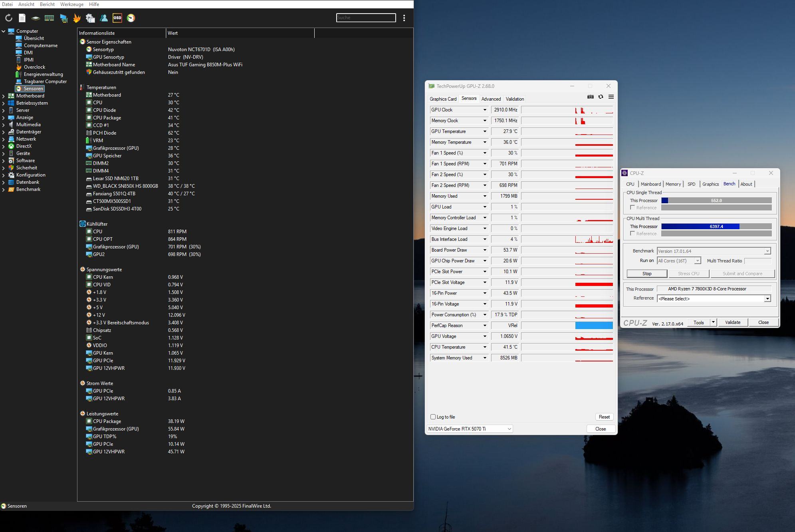Click the Reset button in GPU-Z

pos(604,417)
